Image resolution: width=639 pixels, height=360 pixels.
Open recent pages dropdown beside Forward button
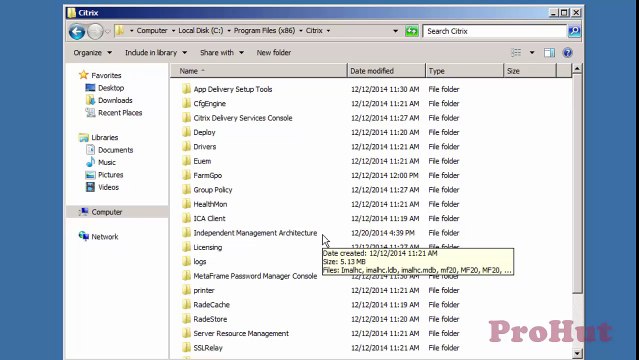[x=108, y=31]
